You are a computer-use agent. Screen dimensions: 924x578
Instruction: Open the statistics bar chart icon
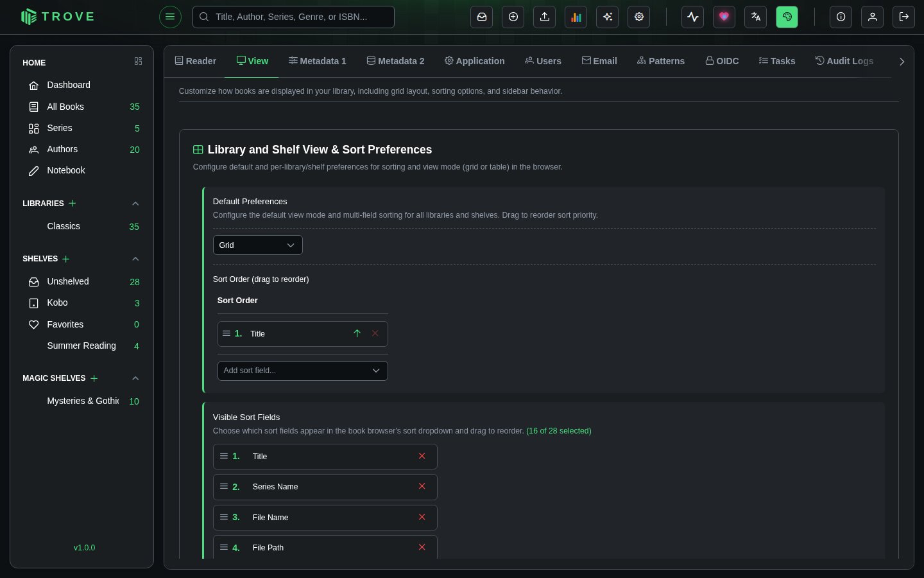[x=576, y=17]
